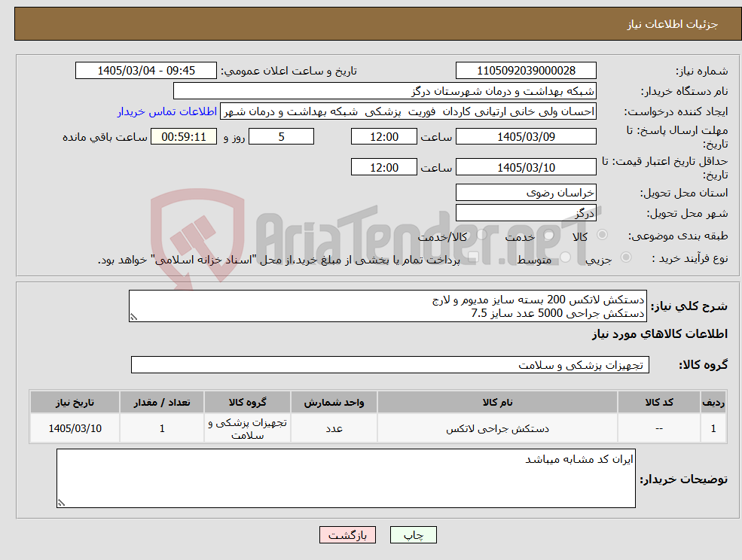Viewport: 742px width, 560px height.
Task: Click the نام کالا column header
Action: click(x=497, y=403)
